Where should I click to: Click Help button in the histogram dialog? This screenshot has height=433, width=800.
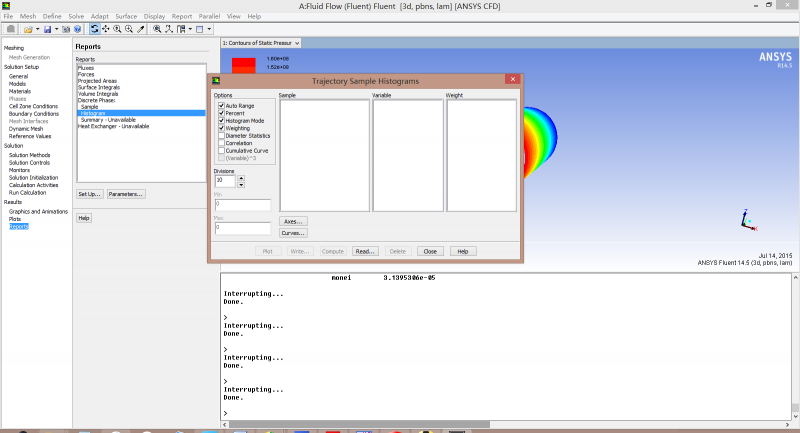463,251
